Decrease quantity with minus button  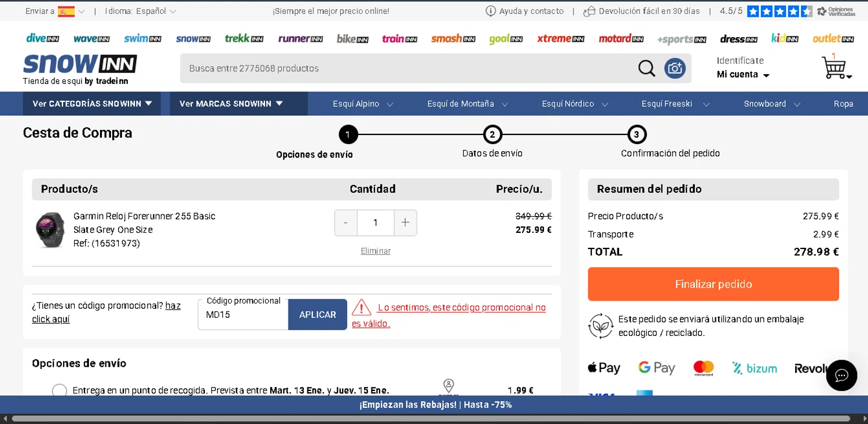point(346,223)
